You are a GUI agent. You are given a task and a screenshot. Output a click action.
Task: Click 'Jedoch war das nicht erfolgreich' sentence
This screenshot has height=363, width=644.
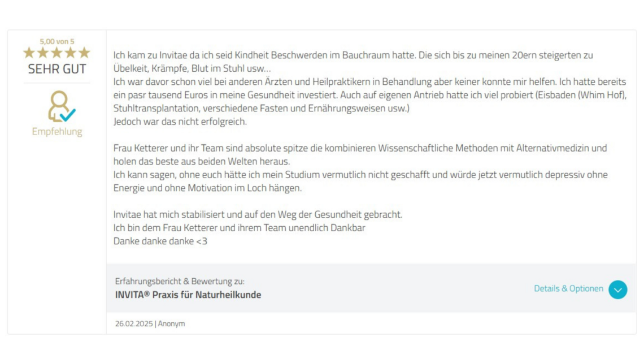tap(180, 122)
